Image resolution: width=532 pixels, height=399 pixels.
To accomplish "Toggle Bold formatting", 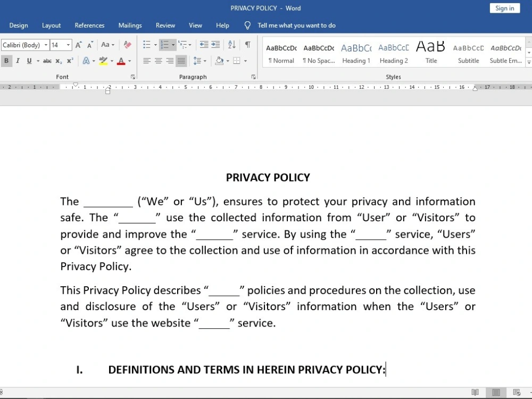I will (x=6, y=61).
